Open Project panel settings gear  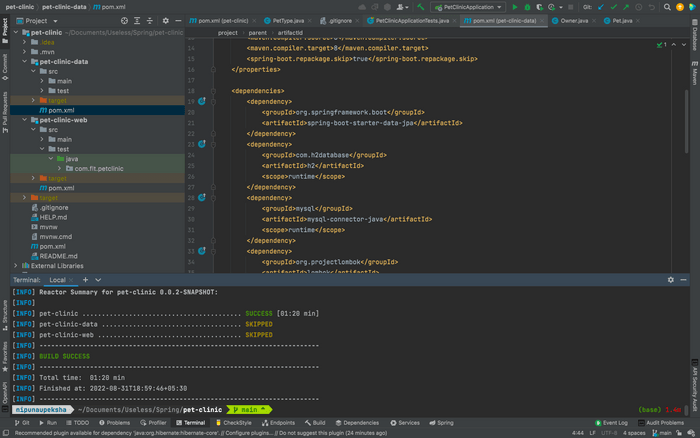[x=166, y=21]
